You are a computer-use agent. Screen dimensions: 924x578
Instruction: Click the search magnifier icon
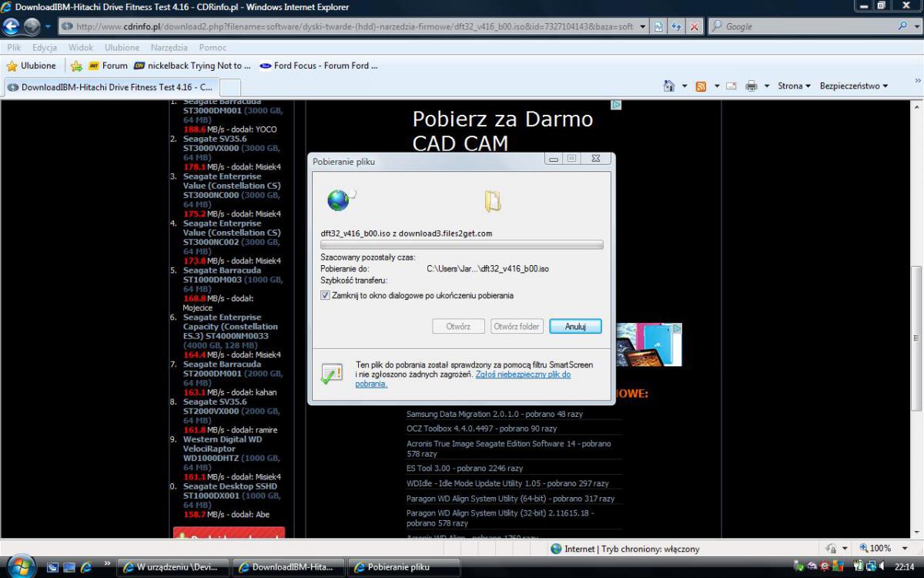click(903, 26)
